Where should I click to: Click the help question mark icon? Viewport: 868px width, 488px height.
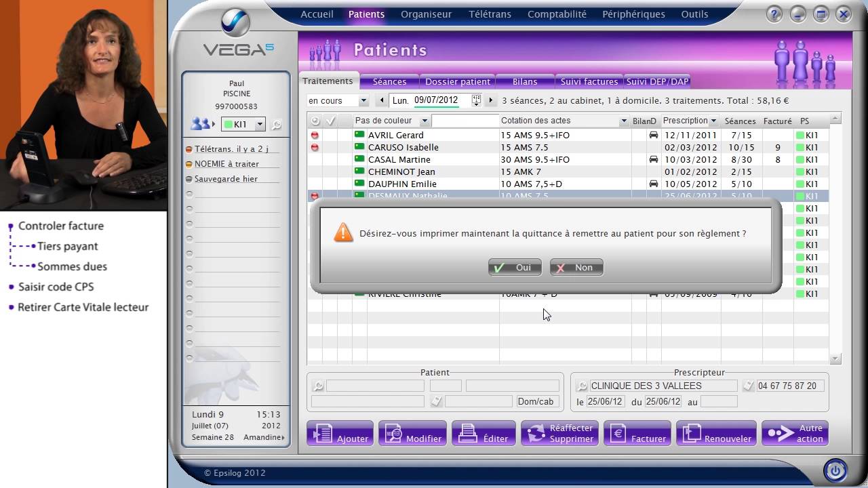[774, 14]
